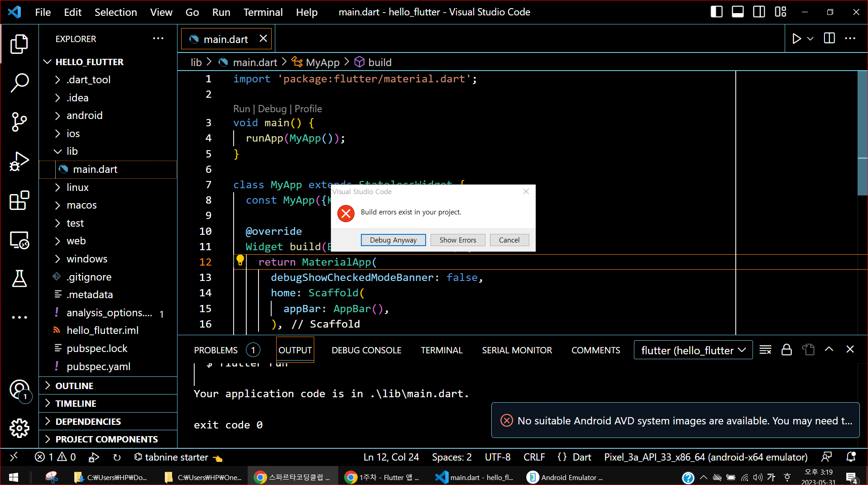Open the Run and Debug view
Image resolution: width=868 pixels, height=485 pixels.
19,161
